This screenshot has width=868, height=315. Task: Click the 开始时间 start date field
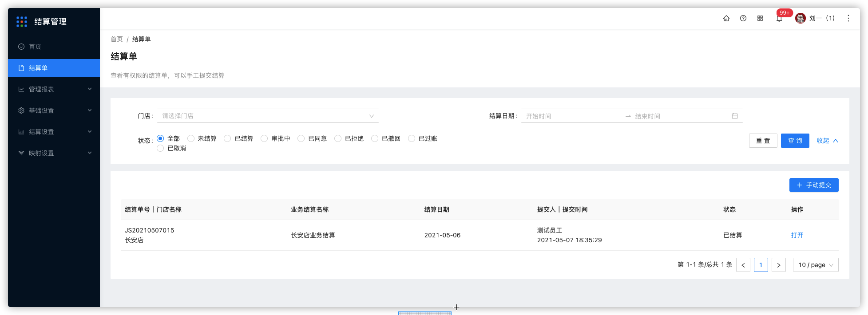tap(573, 116)
